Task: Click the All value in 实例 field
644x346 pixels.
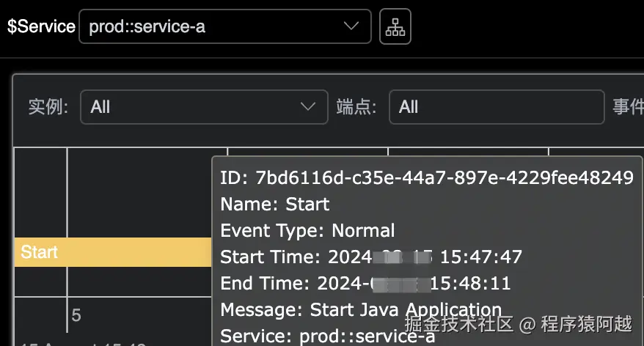Action: pos(100,107)
